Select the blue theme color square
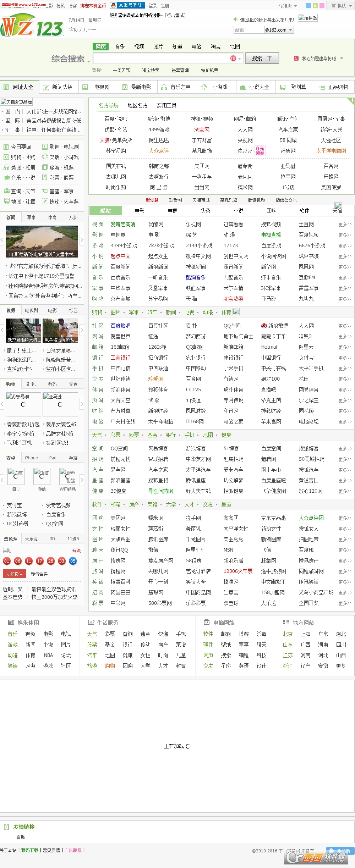 (308, 6)
